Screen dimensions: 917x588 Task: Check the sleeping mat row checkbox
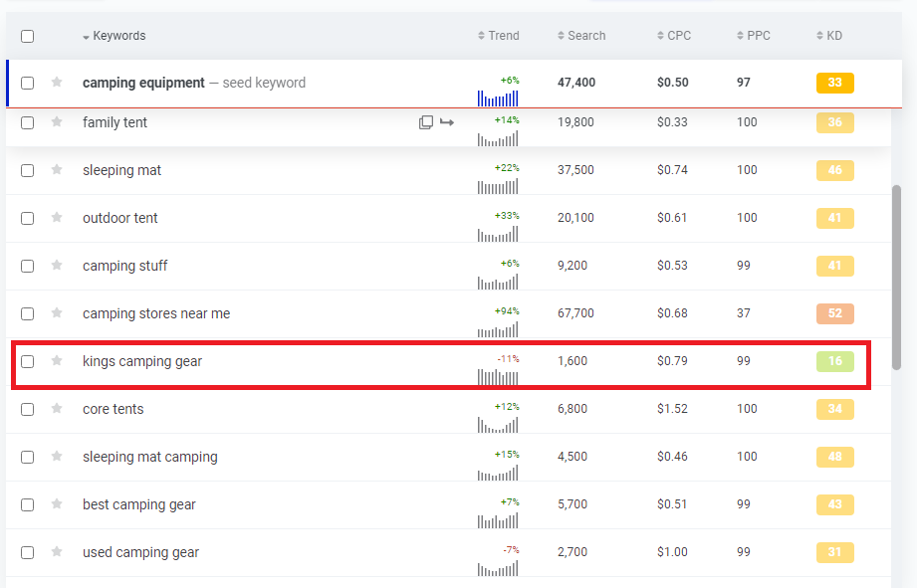(x=28, y=171)
